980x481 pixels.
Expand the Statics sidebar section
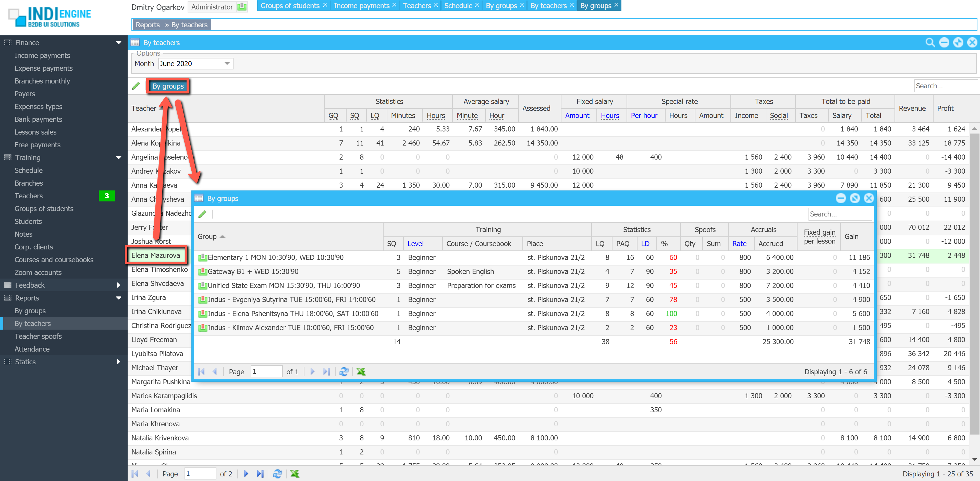pos(118,362)
